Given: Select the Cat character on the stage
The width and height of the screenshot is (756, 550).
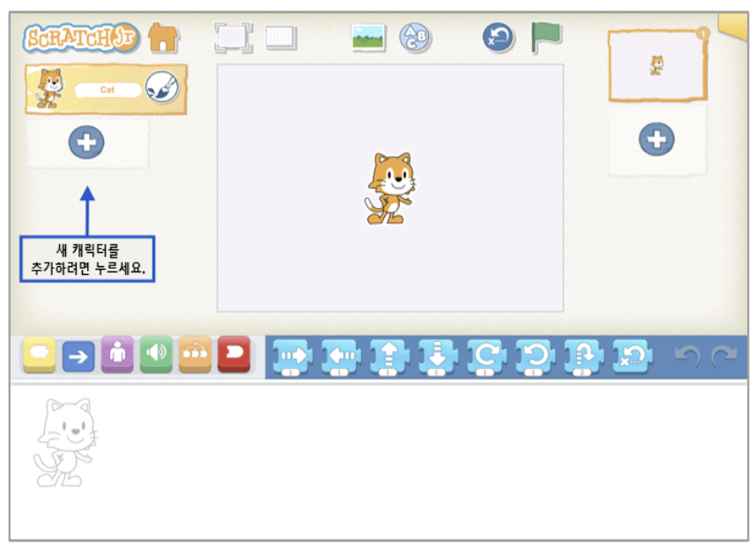Looking at the screenshot, I should tap(389, 188).
